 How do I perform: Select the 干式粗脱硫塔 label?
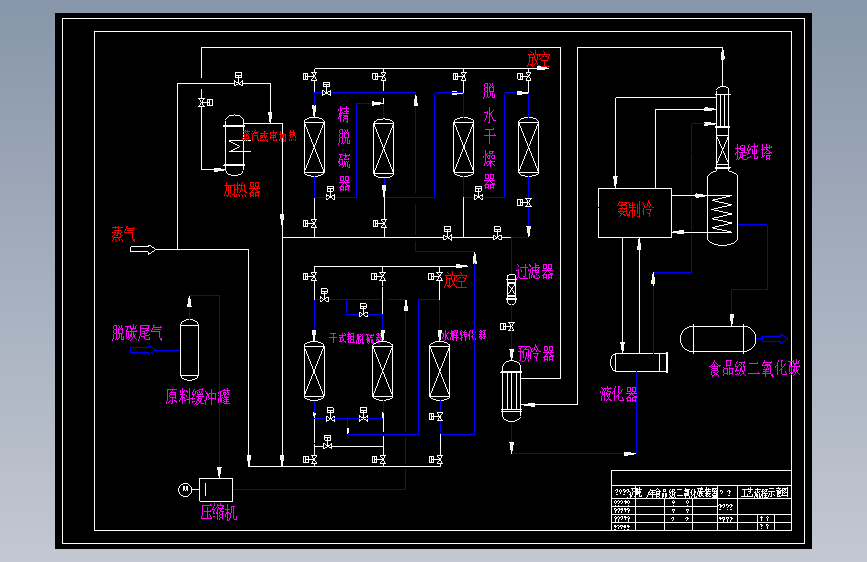[x=356, y=338]
